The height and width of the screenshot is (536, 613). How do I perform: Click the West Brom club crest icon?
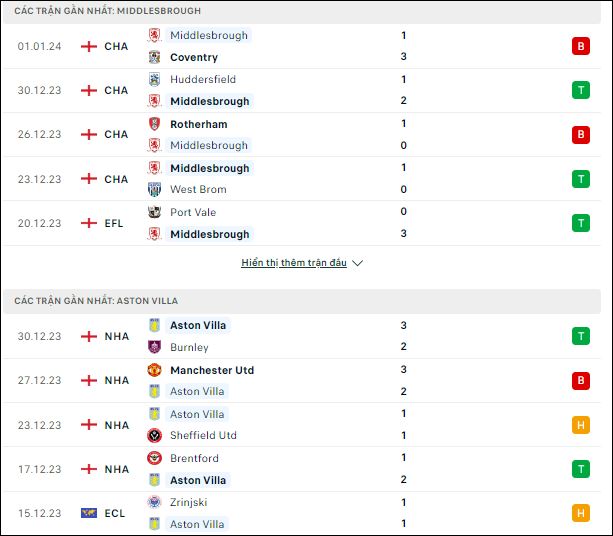click(154, 189)
